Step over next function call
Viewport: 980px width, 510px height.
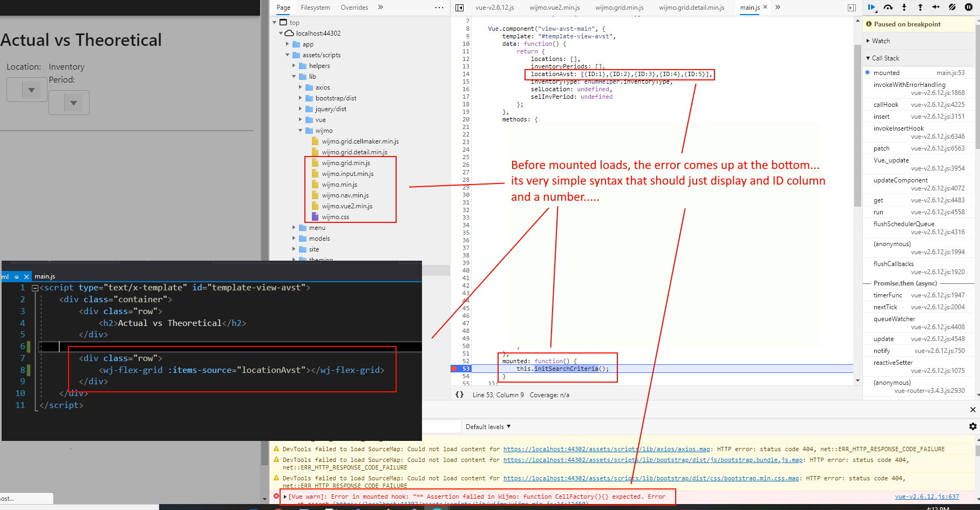point(888,7)
